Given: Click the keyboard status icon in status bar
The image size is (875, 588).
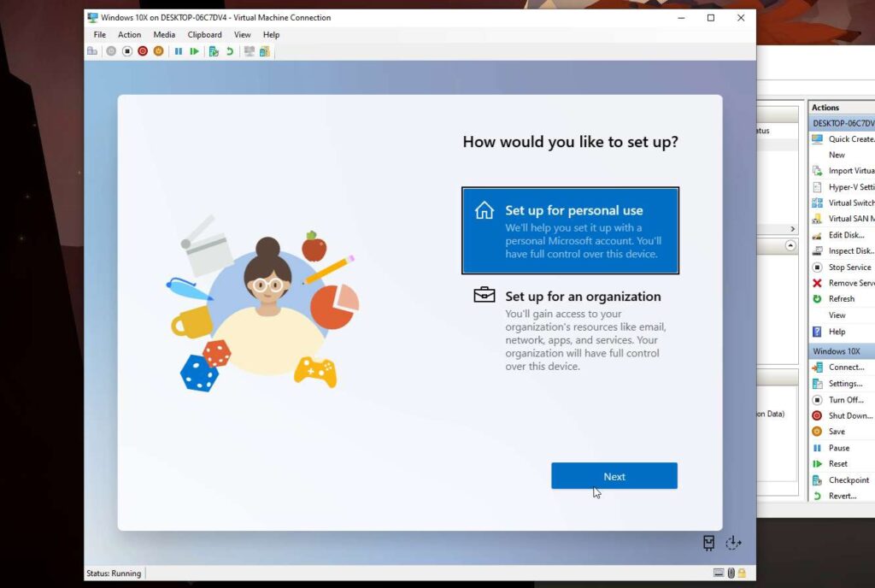Looking at the screenshot, I should [x=719, y=573].
